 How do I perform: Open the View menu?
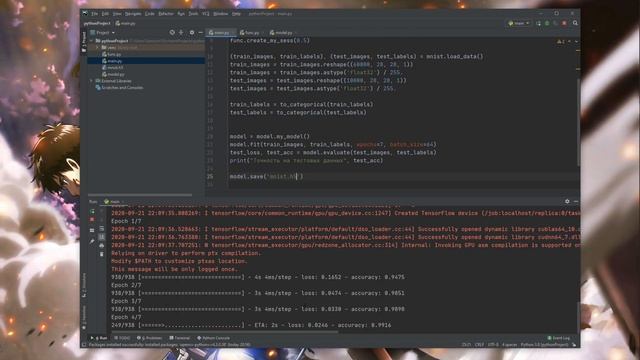click(117, 14)
